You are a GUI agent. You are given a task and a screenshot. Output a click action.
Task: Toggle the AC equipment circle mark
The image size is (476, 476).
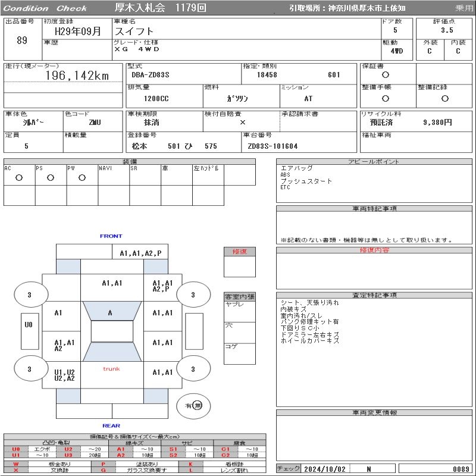(19, 177)
